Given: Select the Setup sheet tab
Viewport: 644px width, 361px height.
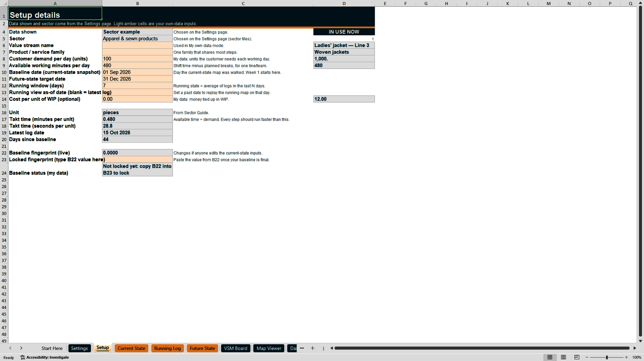Looking at the screenshot, I should (x=103, y=348).
